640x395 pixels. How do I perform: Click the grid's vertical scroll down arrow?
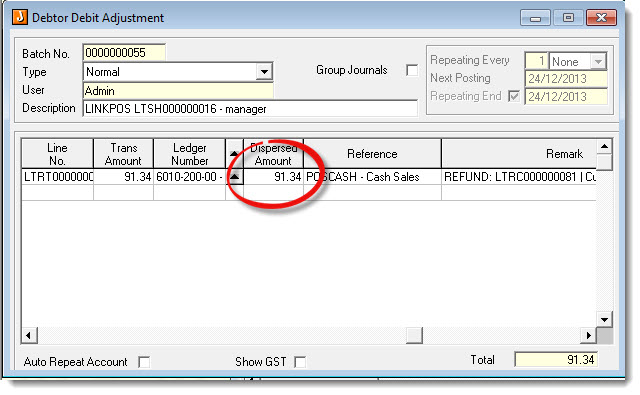coord(604,320)
